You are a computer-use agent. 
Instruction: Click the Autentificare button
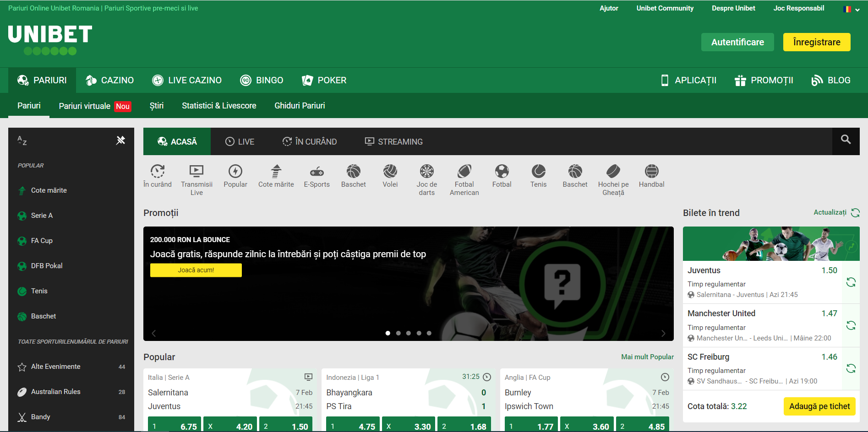click(737, 42)
